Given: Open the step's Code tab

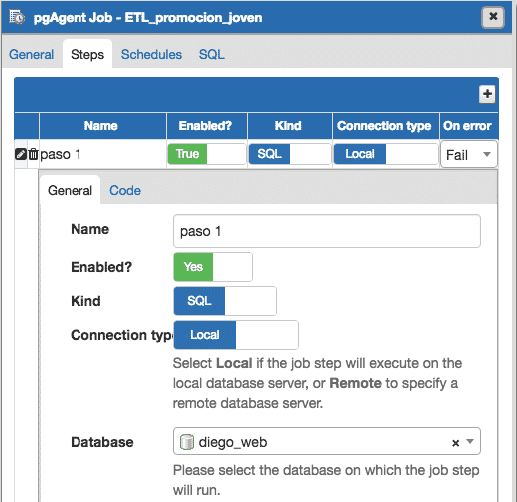Looking at the screenshot, I should click(125, 190).
